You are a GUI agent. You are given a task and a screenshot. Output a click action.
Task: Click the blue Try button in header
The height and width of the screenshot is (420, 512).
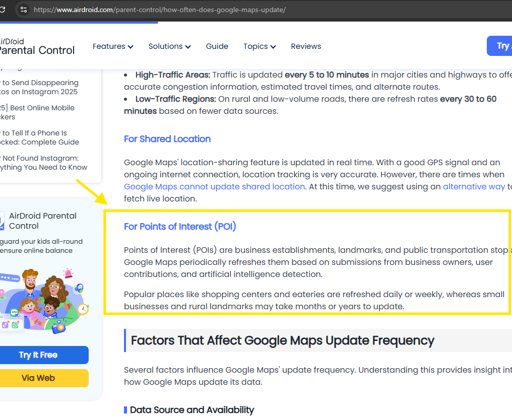(x=499, y=46)
